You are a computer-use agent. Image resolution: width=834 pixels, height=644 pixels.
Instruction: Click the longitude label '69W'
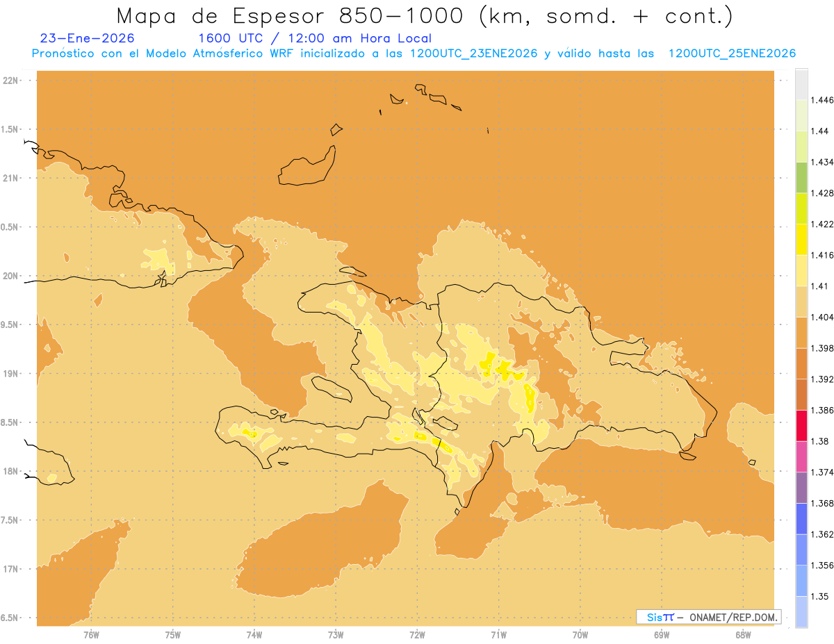click(662, 634)
